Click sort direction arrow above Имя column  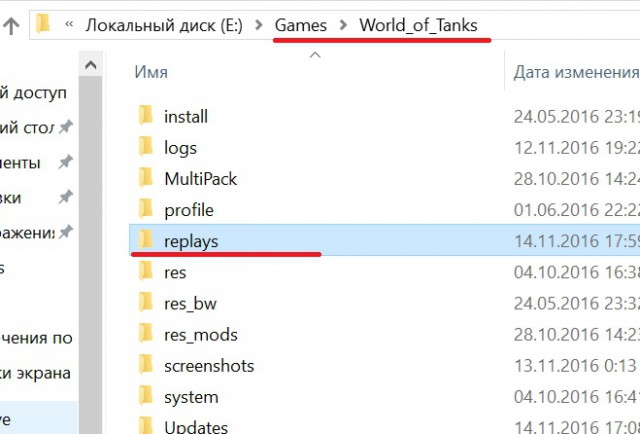click(x=315, y=55)
